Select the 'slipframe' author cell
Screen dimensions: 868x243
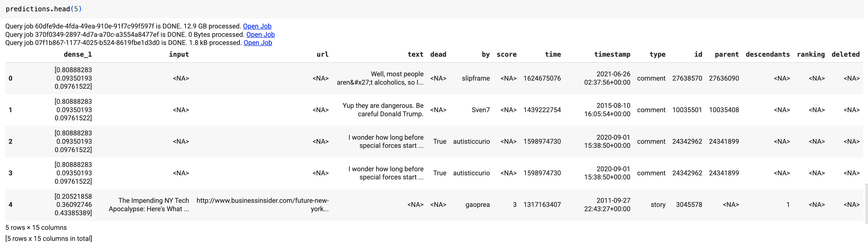(x=476, y=78)
